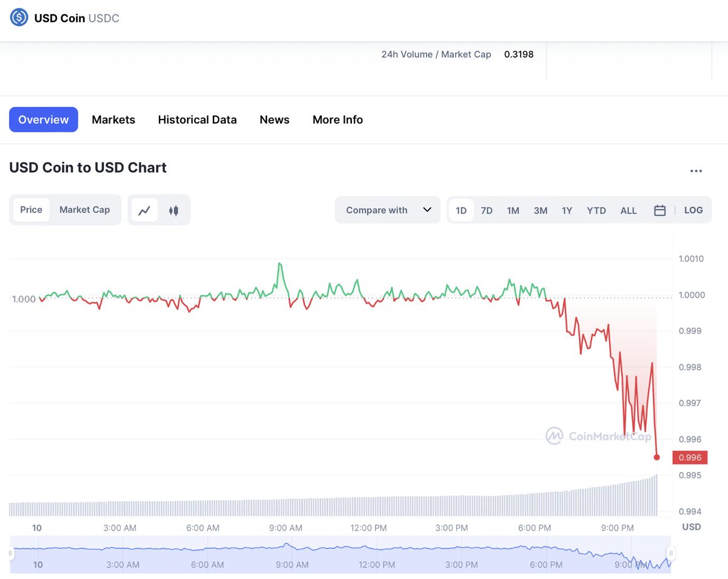
Task: Click the 24h Volume / Market Cap label
Action: [x=436, y=54]
